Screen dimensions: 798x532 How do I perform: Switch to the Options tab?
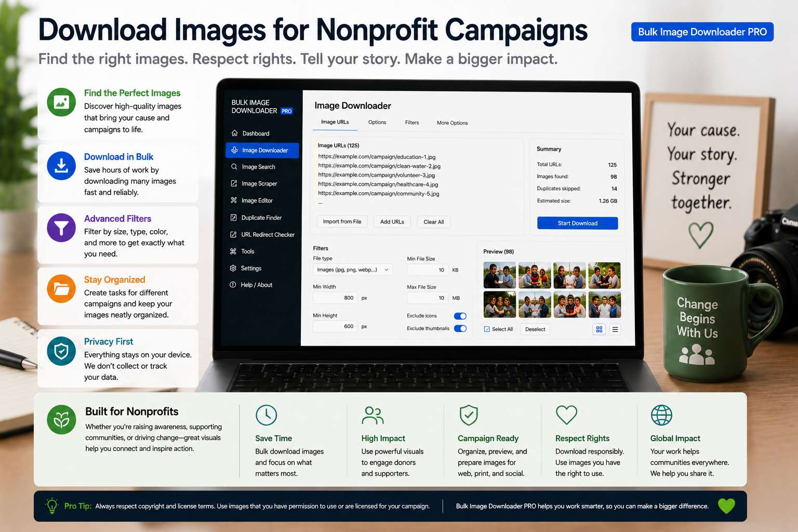click(x=377, y=123)
